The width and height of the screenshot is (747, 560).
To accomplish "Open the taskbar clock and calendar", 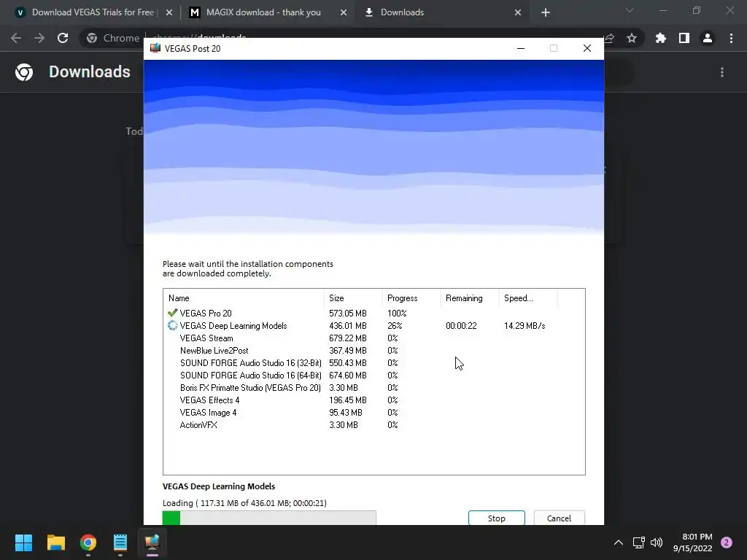I will (692, 542).
